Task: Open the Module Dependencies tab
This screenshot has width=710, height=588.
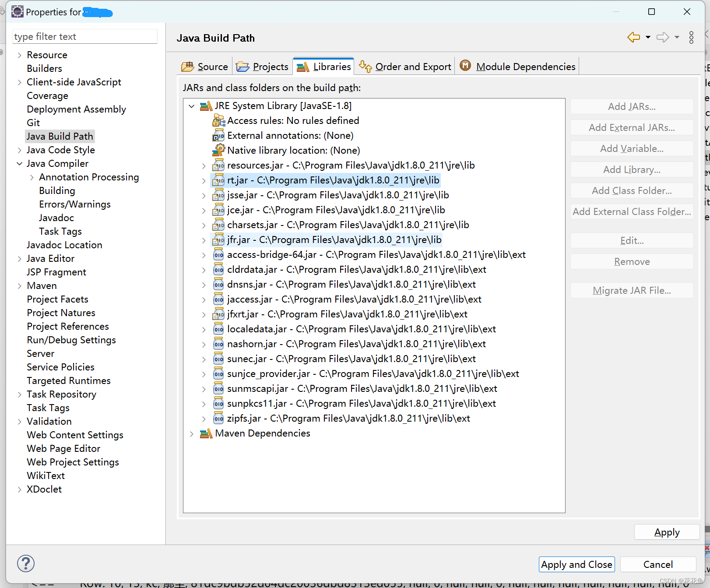Action: pos(517,67)
